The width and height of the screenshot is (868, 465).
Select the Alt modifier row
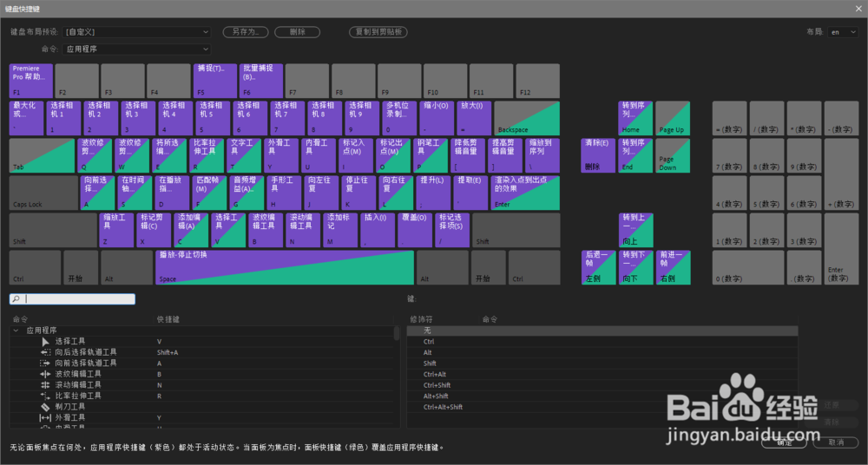(602, 352)
